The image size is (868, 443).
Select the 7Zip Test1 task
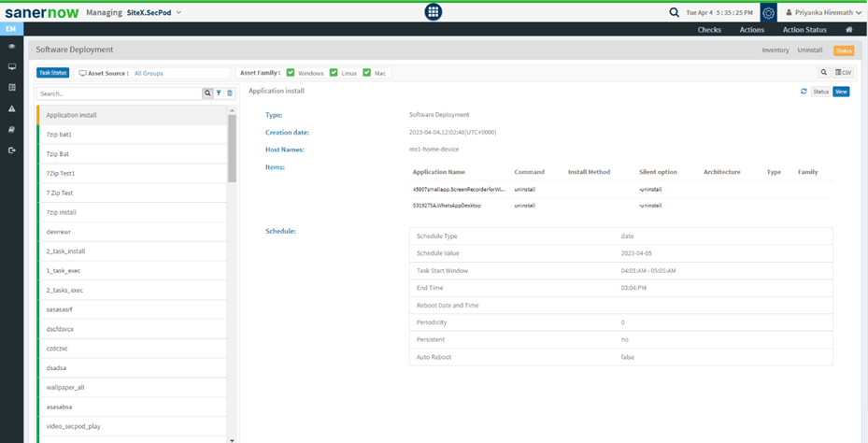tap(133, 173)
